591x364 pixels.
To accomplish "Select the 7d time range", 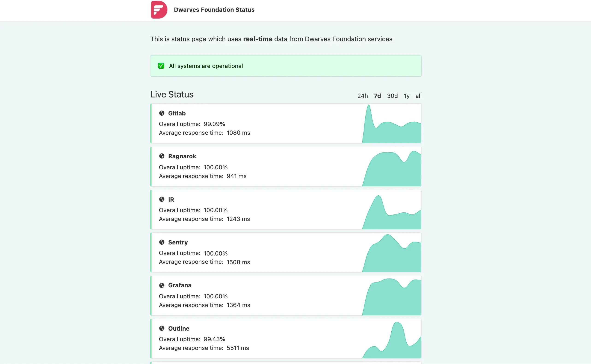I will click(x=377, y=96).
